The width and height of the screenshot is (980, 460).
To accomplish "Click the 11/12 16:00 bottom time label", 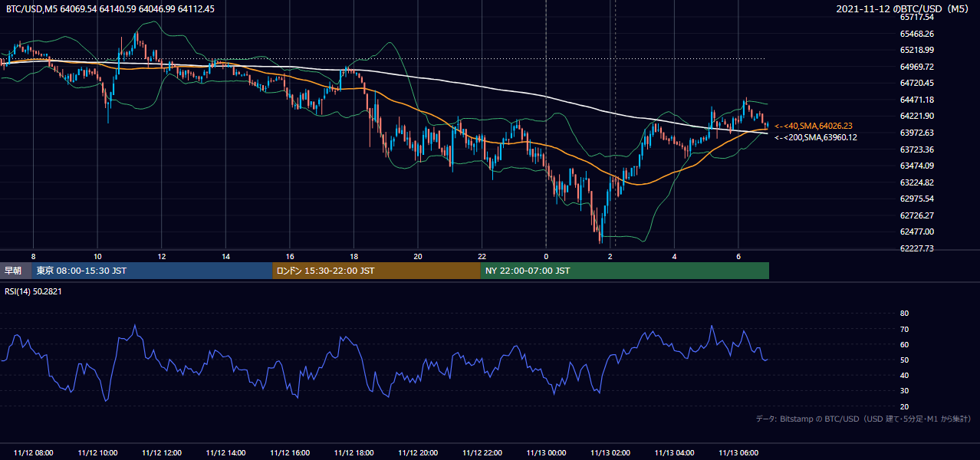I will point(289,452).
